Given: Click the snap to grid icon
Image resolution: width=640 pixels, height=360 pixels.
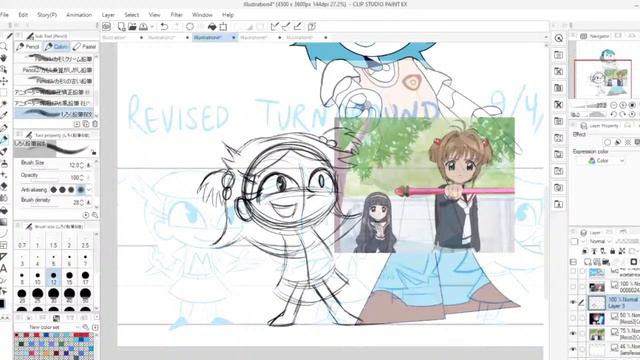Looking at the screenshot, I should 298,27.
